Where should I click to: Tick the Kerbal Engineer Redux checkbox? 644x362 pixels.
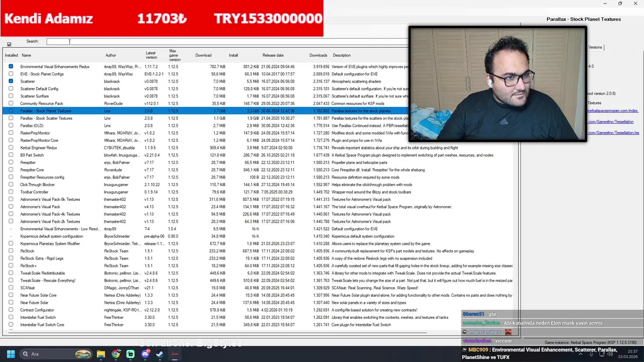point(11,148)
